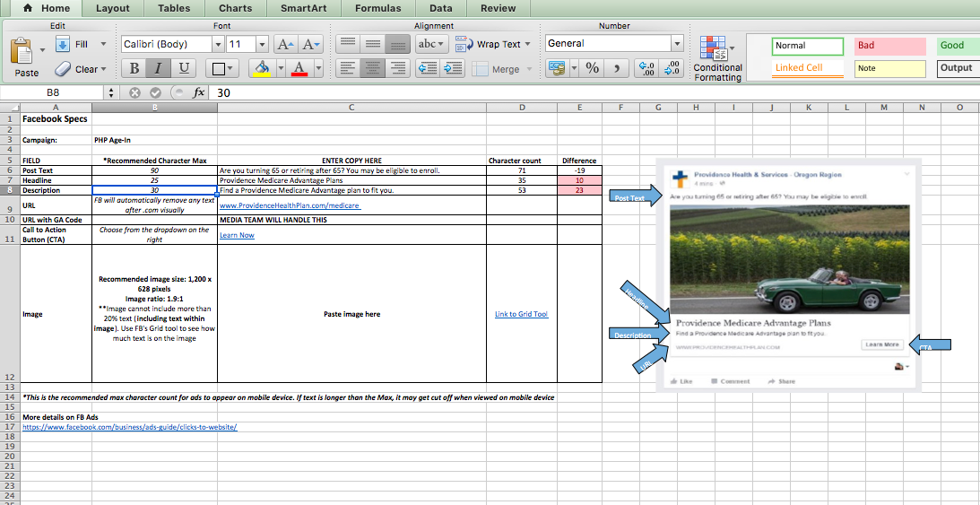
Task: Apply the Good cell style
Action: point(958,46)
